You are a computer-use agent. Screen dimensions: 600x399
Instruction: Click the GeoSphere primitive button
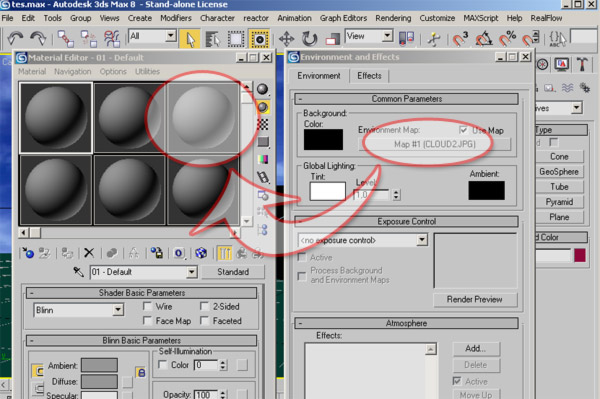(x=559, y=172)
